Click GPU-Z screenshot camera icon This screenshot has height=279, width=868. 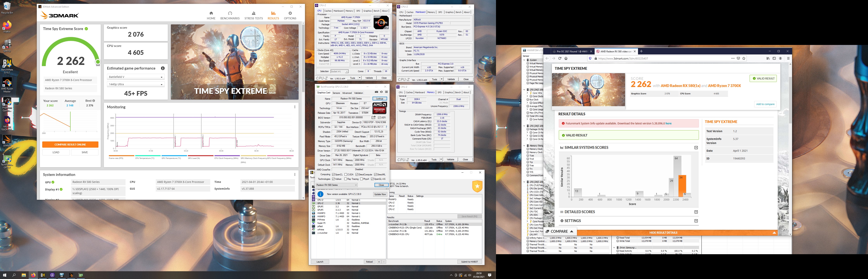376,92
